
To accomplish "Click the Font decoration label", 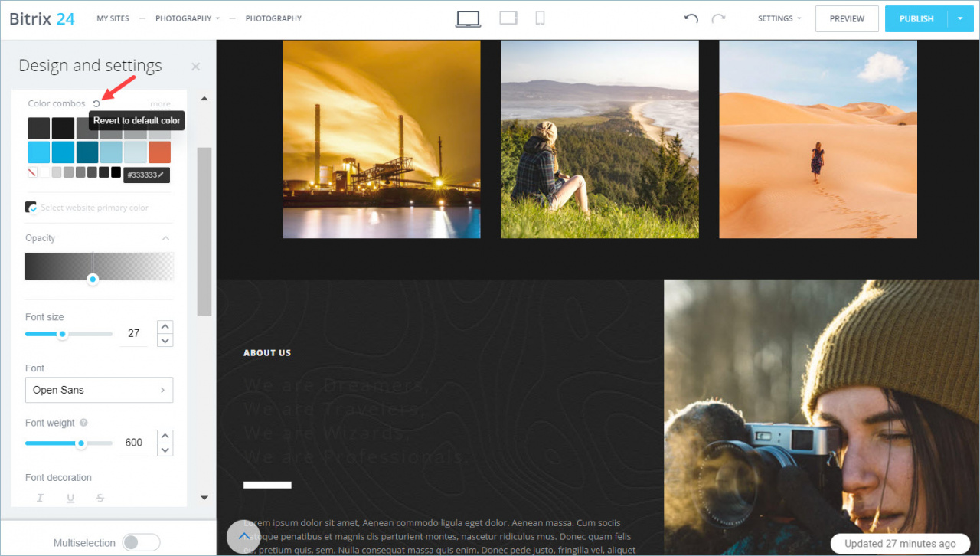I will click(58, 477).
